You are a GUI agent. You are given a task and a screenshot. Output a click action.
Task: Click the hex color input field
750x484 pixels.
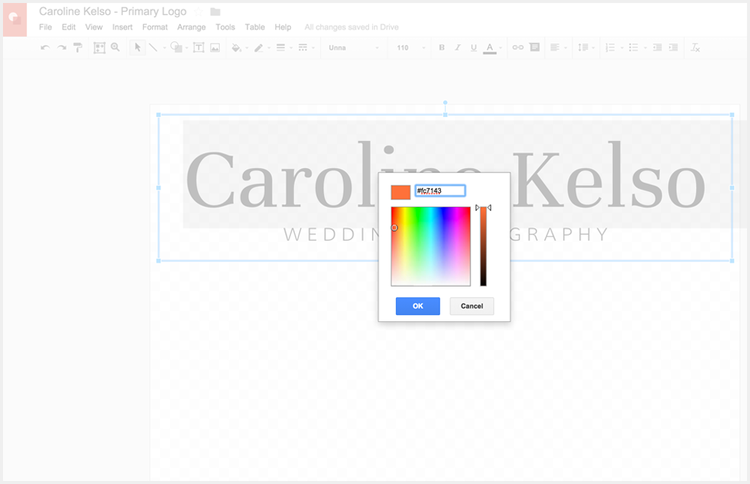point(440,191)
